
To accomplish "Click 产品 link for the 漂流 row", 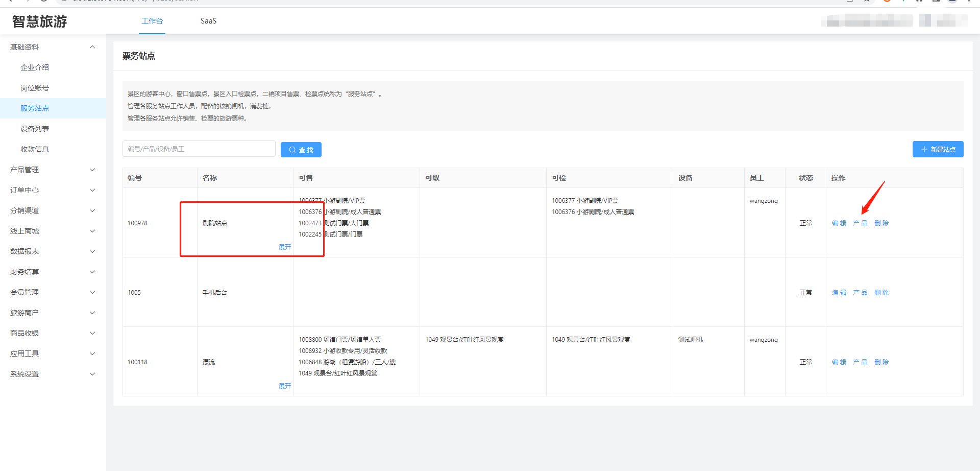I will tap(860, 362).
